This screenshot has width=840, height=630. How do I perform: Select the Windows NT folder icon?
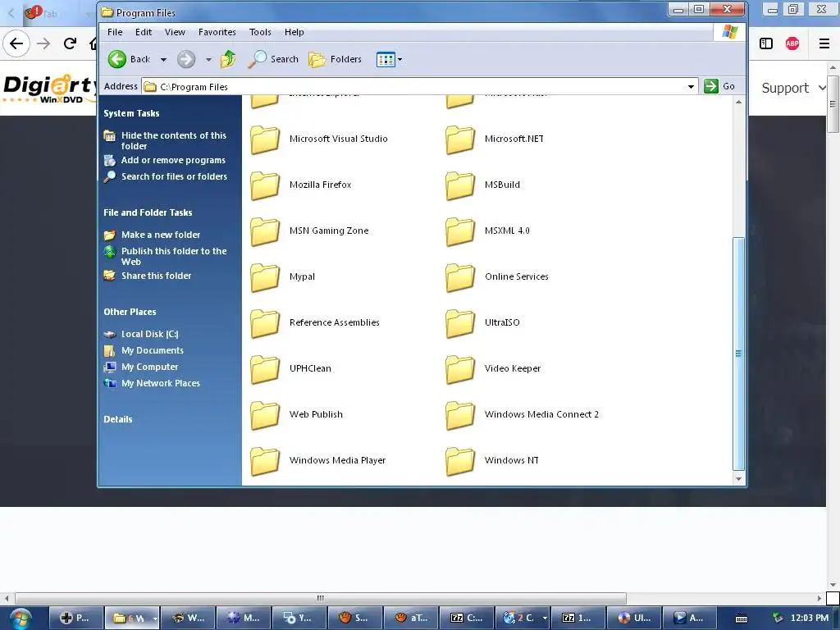click(x=460, y=461)
